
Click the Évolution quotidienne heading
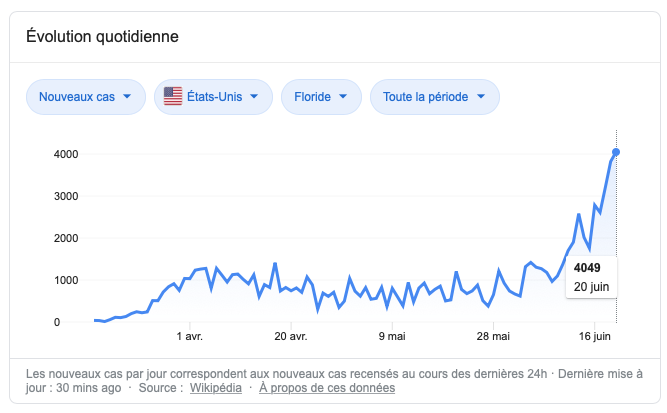102,37
